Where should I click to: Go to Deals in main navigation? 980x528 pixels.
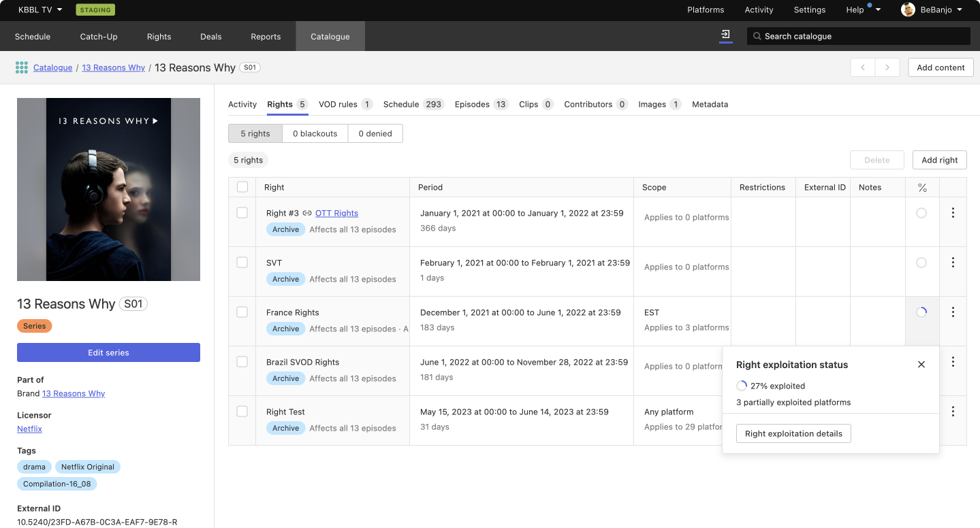(210, 36)
